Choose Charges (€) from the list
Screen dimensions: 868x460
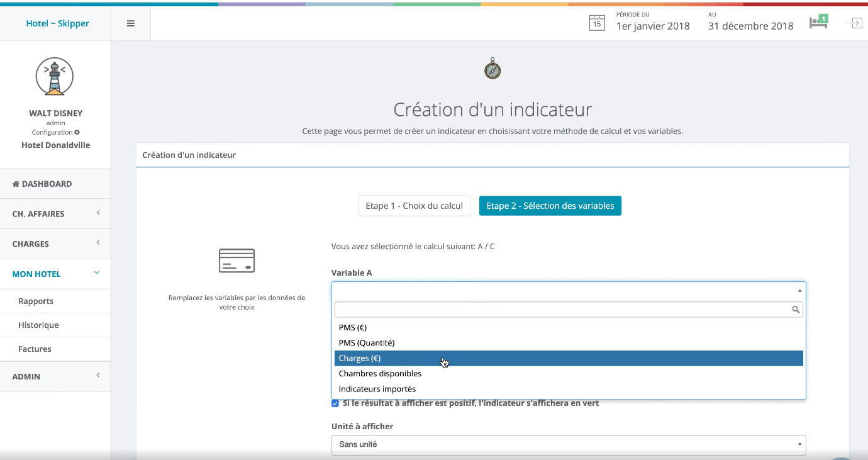click(569, 358)
